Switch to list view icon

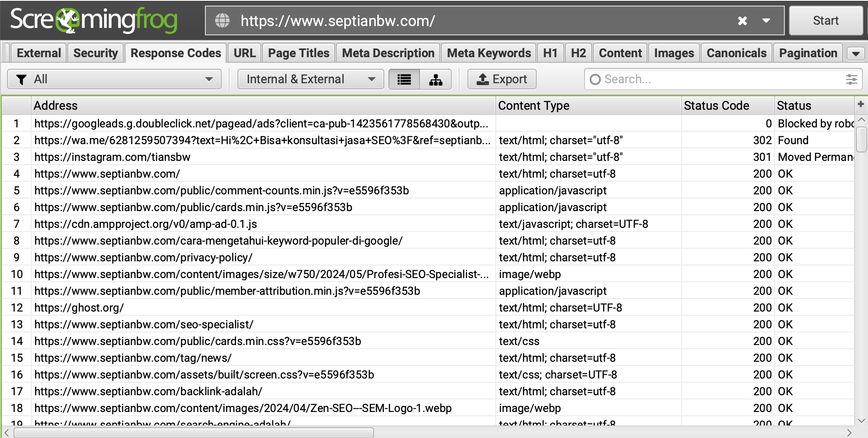404,80
